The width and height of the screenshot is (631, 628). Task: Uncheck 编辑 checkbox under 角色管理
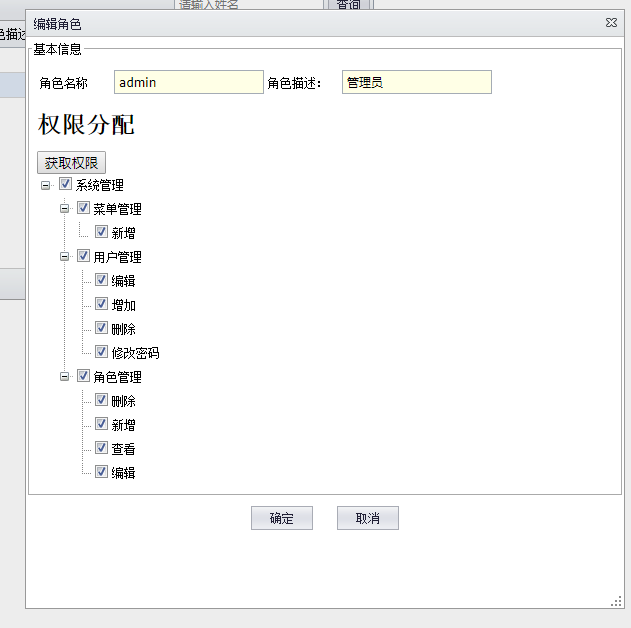[101, 472]
